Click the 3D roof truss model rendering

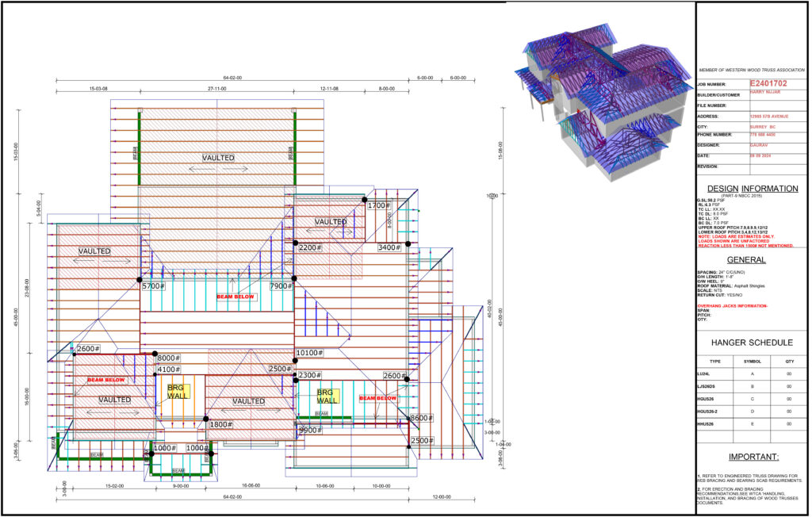coord(605,102)
